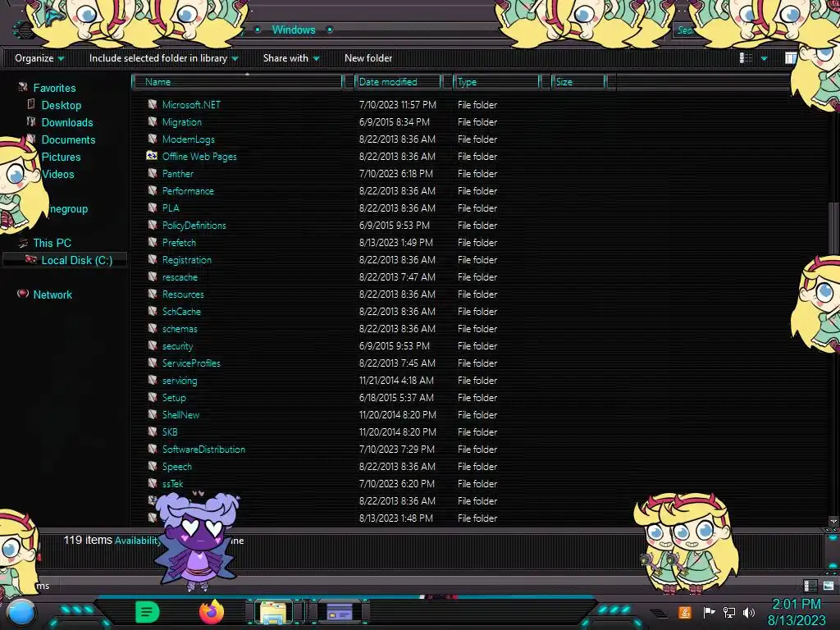
Task: Select the PolicyDefinitions folder name
Action: tap(194, 226)
